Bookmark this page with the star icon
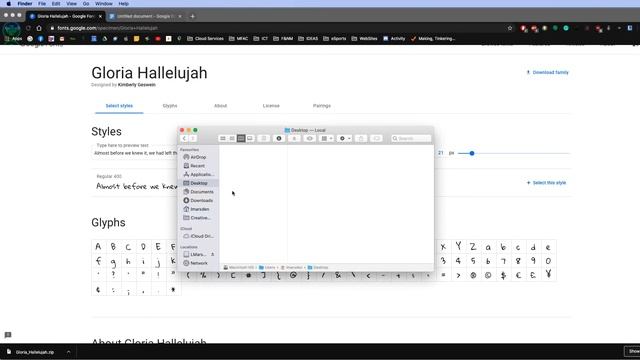The width and height of the screenshot is (640, 360). point(510,28)
